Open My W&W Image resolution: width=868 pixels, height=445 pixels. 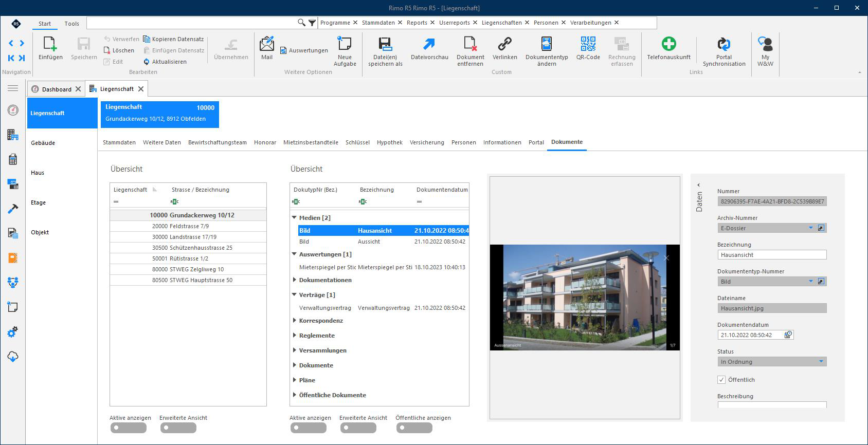tap(765, 51)
